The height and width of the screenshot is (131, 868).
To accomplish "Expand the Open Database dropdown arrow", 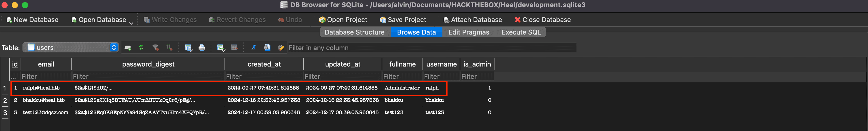I will [x=131, y=23].
